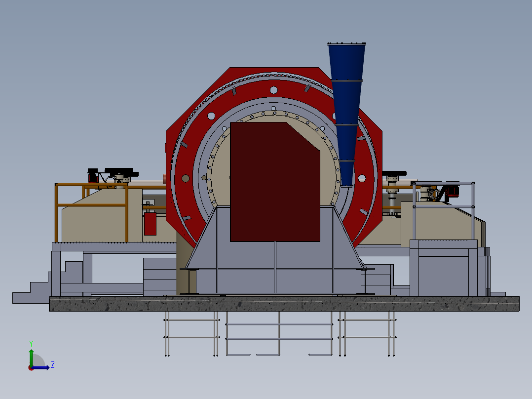Click the blue Z axis arrow of the triad
Viewport: 532px width, 399px height.
pos(40,367)
